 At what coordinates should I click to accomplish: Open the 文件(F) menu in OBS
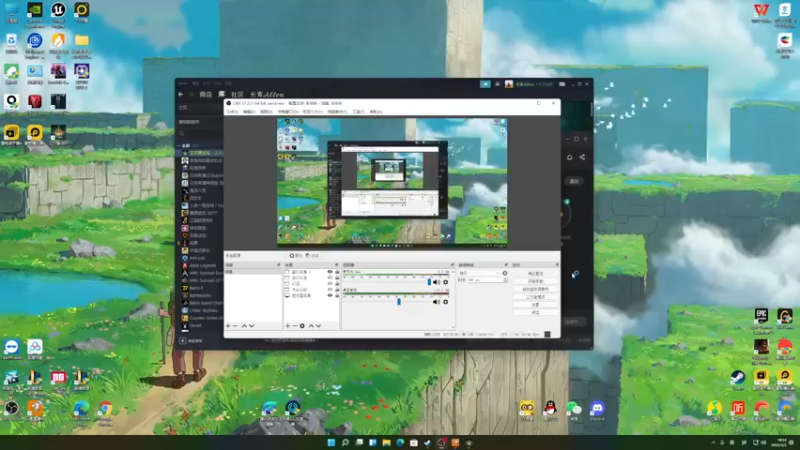(x=232, y=112)
